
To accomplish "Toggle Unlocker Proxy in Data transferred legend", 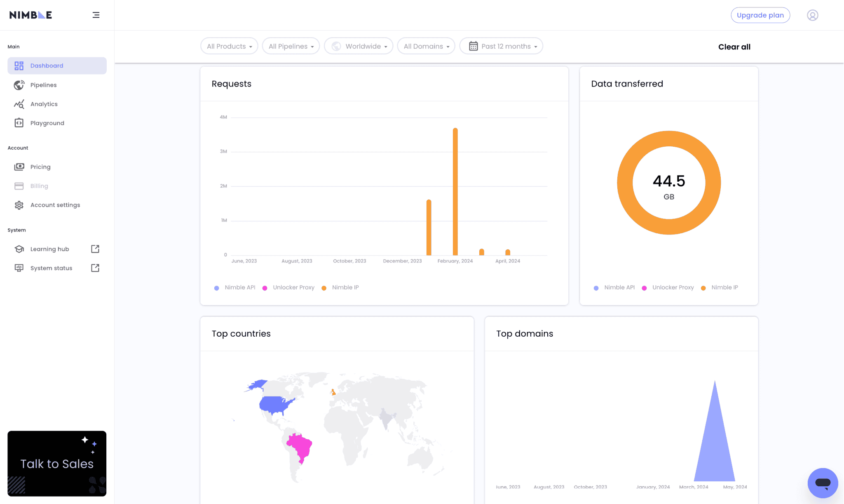I will [668, 288].
